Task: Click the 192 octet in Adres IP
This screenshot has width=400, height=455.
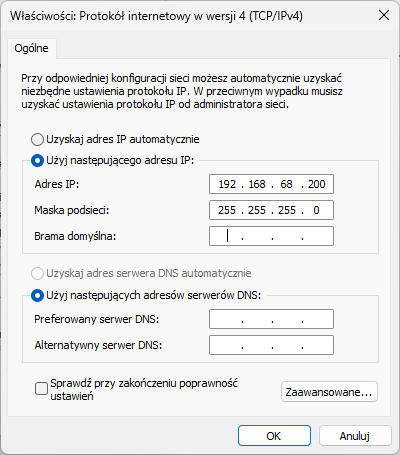Action: (x=227, y=184)
